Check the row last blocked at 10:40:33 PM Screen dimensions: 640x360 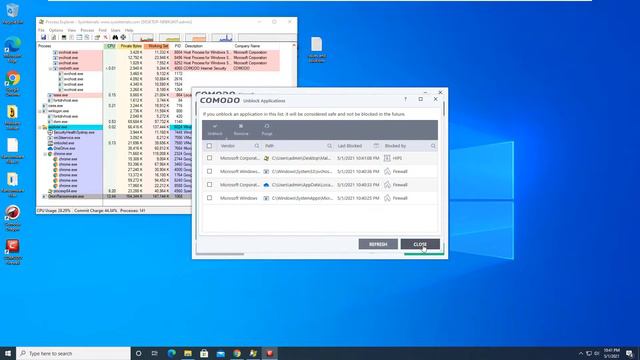[209, 184]
